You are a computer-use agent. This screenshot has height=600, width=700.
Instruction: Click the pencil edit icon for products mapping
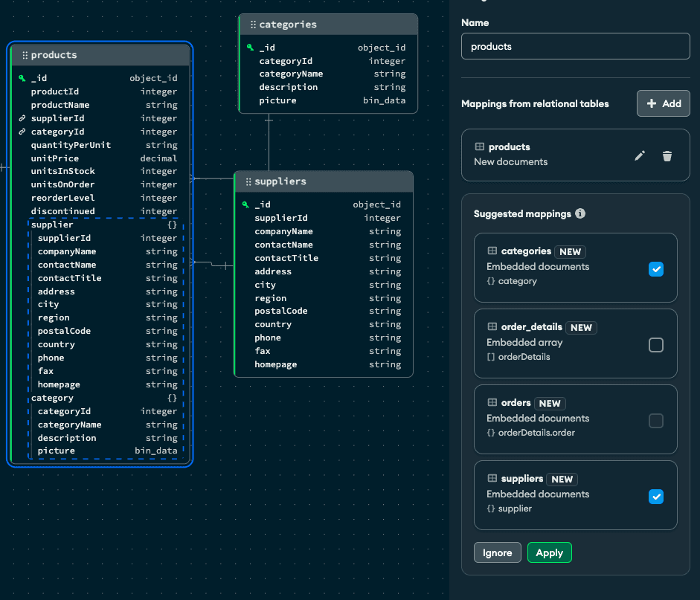coord(639,155)
